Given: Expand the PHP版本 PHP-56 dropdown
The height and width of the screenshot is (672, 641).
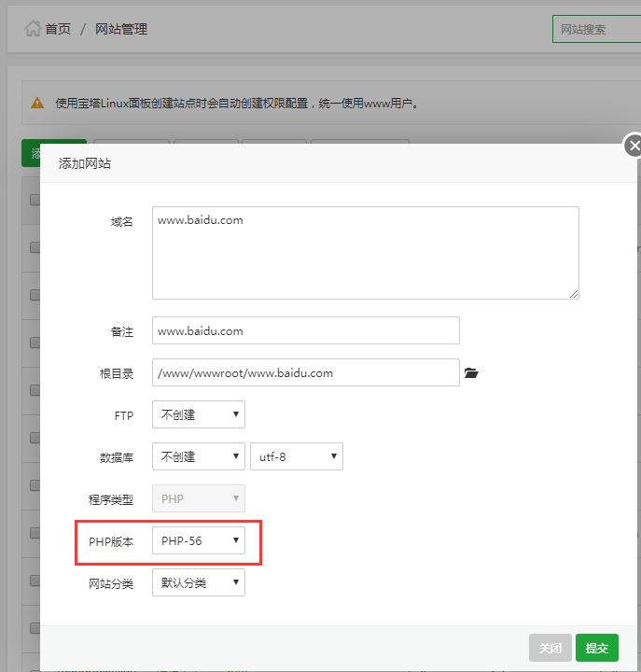Looking at the screenshot, I should [198, 540].
